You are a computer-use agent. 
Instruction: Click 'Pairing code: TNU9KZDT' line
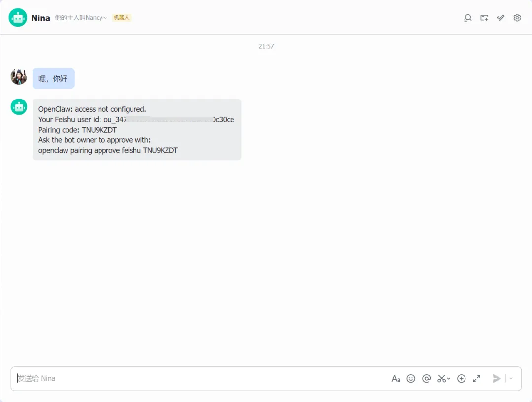pos(77,130)
